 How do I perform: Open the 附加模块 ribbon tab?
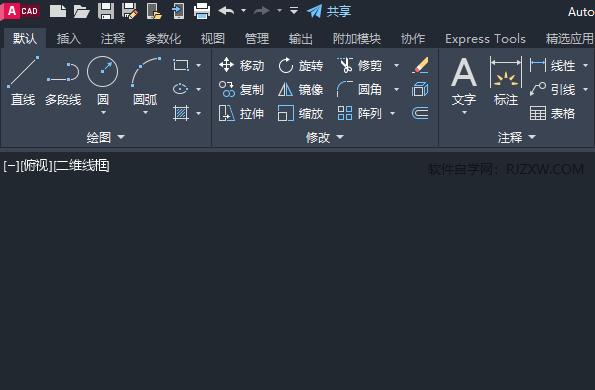click(x=357, y=38)
